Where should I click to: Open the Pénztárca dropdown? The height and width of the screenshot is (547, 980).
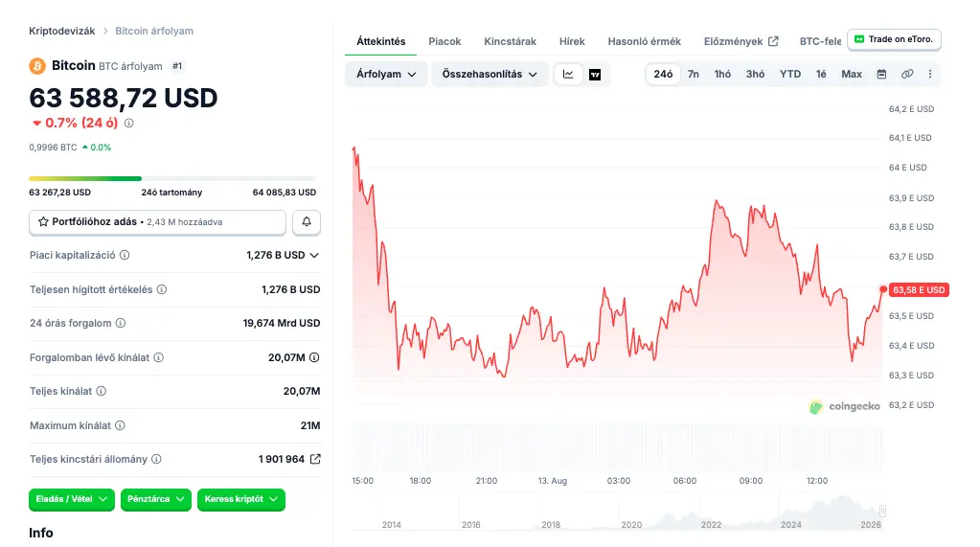point(155,499)
